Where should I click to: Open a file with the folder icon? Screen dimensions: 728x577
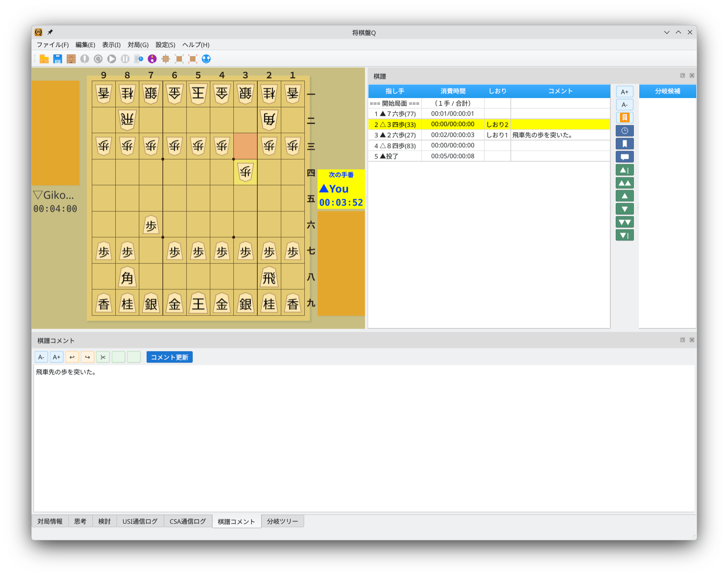pos(44,59)
